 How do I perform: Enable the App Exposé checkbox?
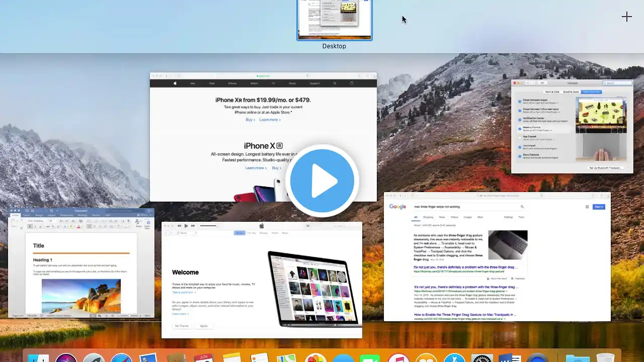[520, 138]
